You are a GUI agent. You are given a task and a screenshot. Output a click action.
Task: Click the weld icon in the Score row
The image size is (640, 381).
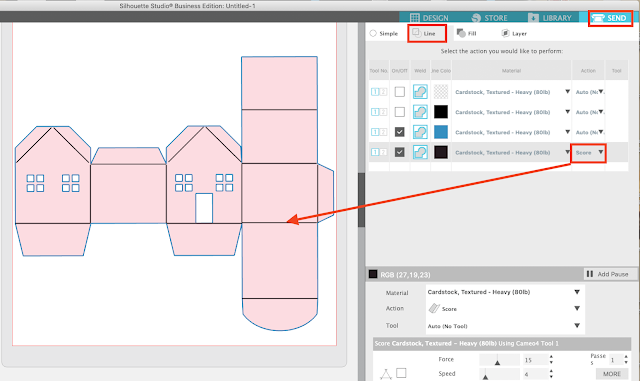point(420,152)
